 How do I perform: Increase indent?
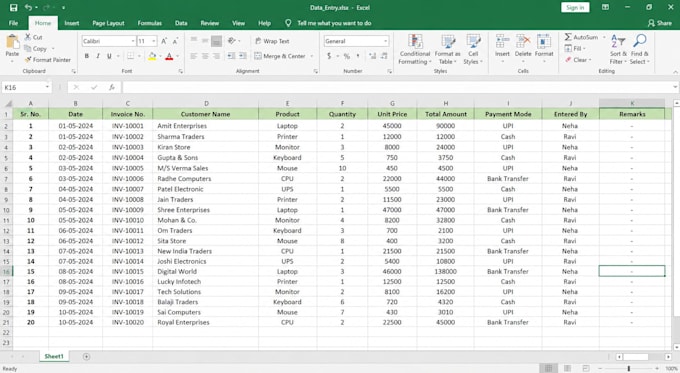coord(242,56)
